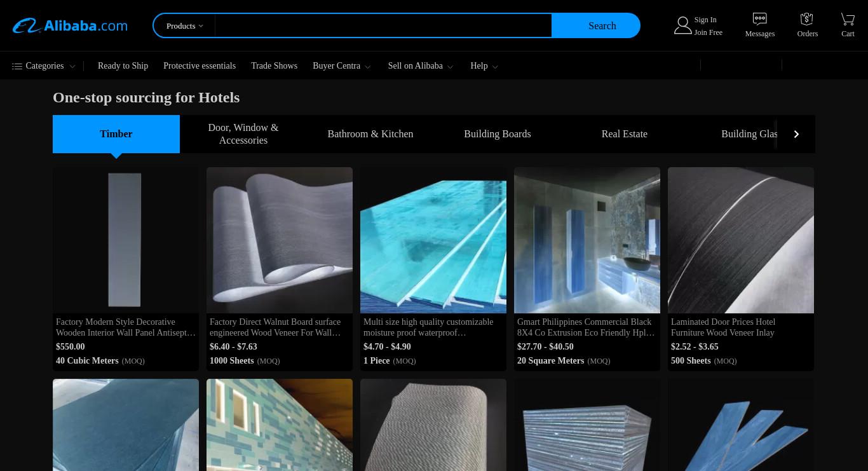Click the 40 Cubic Meters MOQ text
This screenshot has width=868, height=471.
(x=100, y=361)
